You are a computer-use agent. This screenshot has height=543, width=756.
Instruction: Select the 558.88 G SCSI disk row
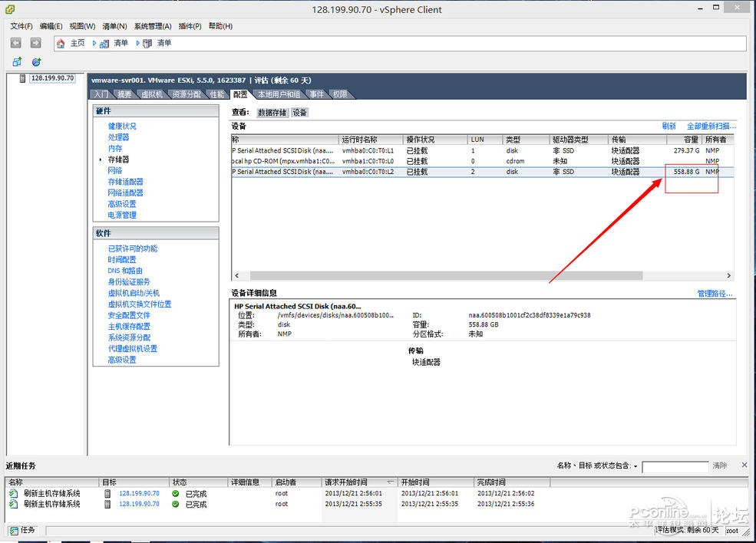coord(482,172)
